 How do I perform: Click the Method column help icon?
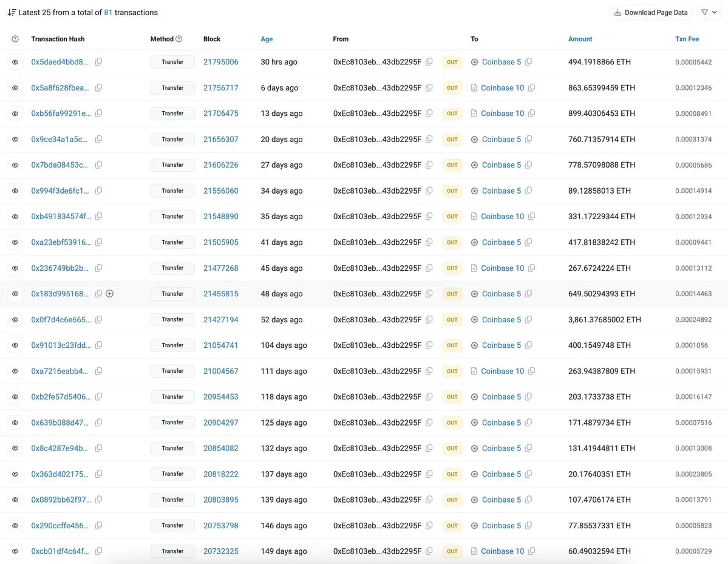tap(179, 38)
